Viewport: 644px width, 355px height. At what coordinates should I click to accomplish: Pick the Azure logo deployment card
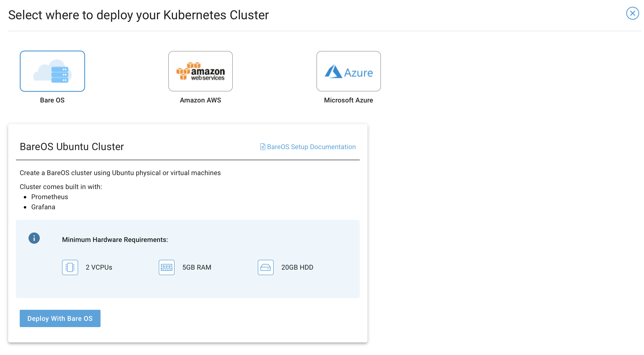pyautogui.click(x=348, y=71)
